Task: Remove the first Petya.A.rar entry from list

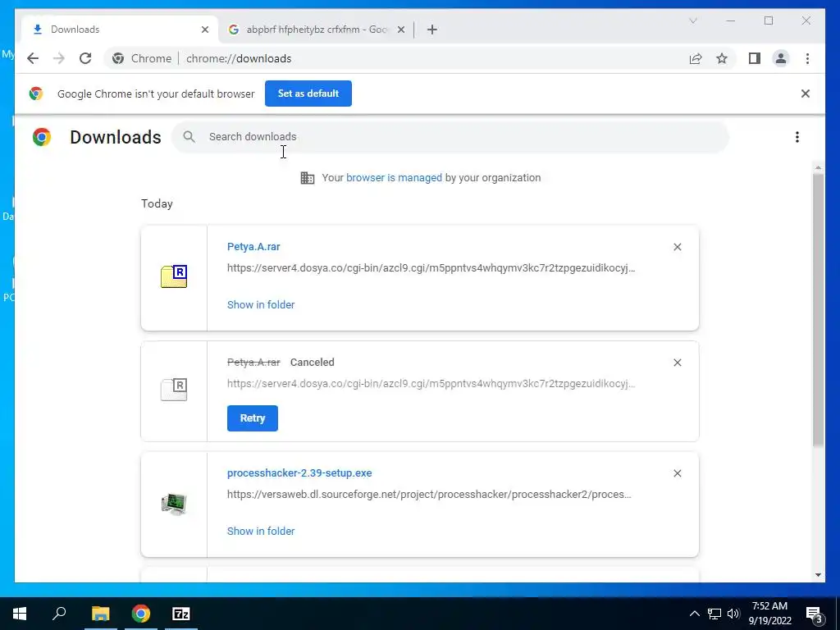Action: [x=677, y=247]
